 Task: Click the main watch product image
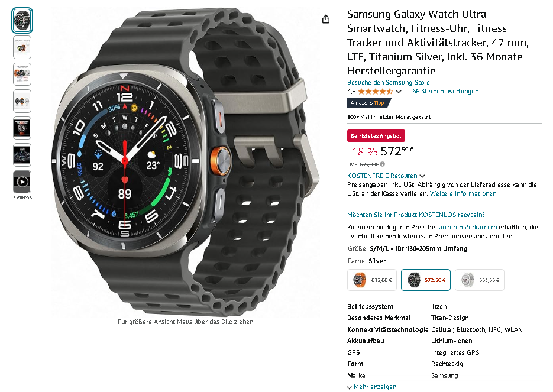click(186, 161)
